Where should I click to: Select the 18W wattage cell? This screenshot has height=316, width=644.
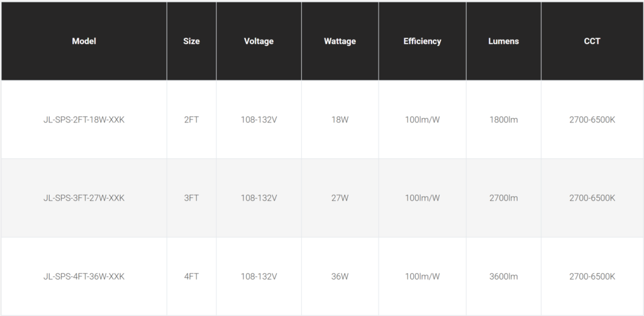click(x=340, y=119)
